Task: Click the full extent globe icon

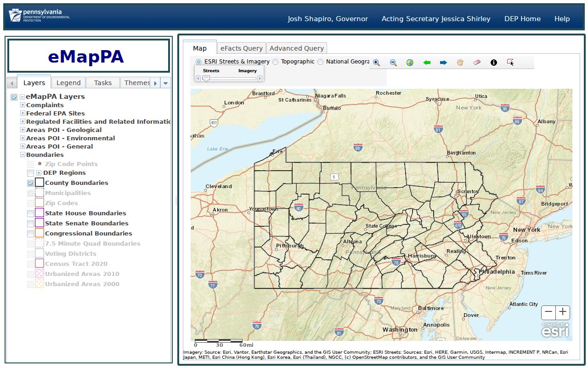Action: click(x=410, y=63)
